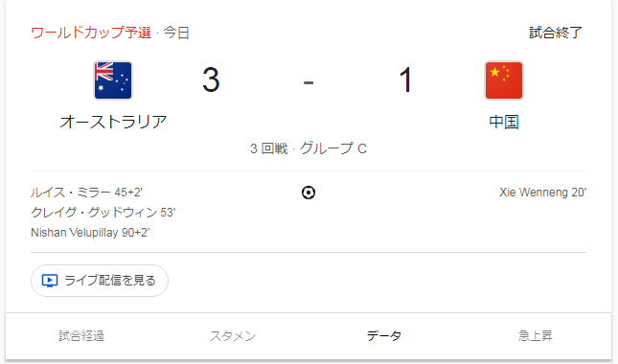Click scorer クレイグ・グッドウィン 53'

tap(103, 213)
